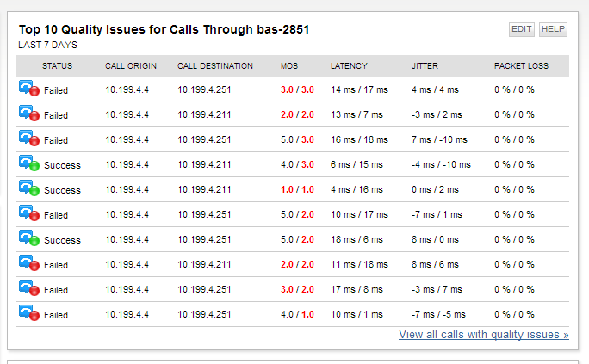The image size is (589, 364).
Task: Click the failed call icon in first row
Action: coord(29,89)
